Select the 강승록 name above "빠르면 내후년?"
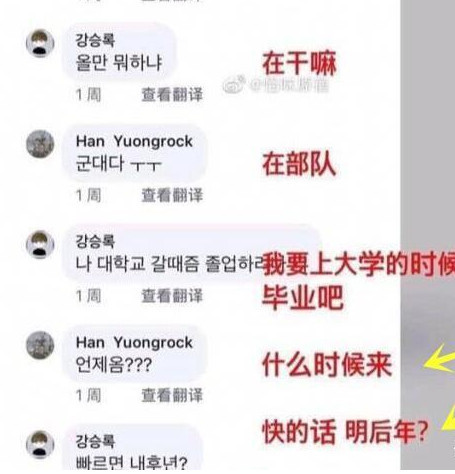 [x=95, y=441]
